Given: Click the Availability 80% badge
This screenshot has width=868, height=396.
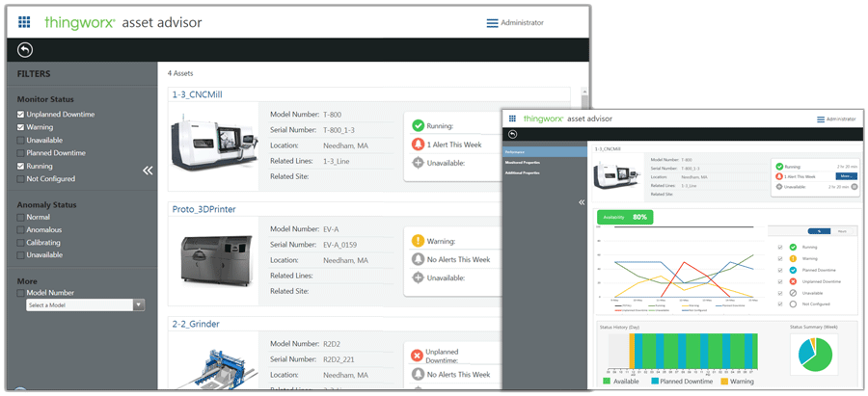Looking at the screenshot, I should point(626,218).
